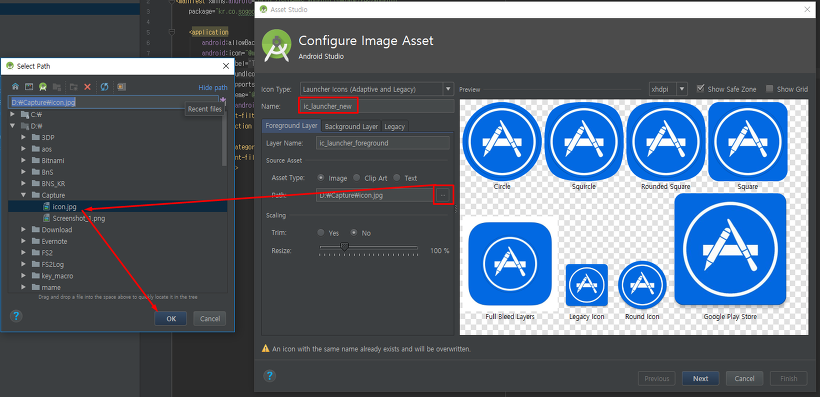Jump to project directory Android icon
The height and width of the screenshot is (397, 820).
pyautogui.click(x=43, y=87)
